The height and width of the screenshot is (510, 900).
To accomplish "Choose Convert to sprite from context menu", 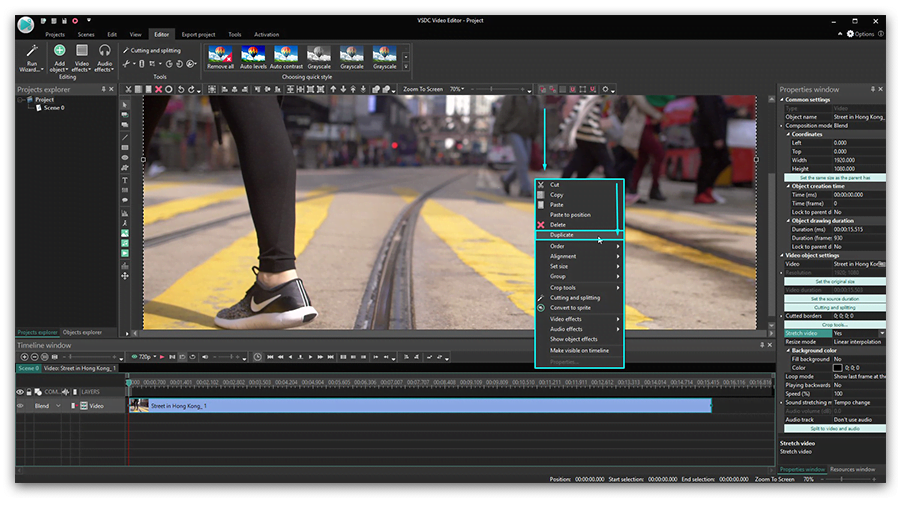I will pyautogui.click(x=580, y=308).
